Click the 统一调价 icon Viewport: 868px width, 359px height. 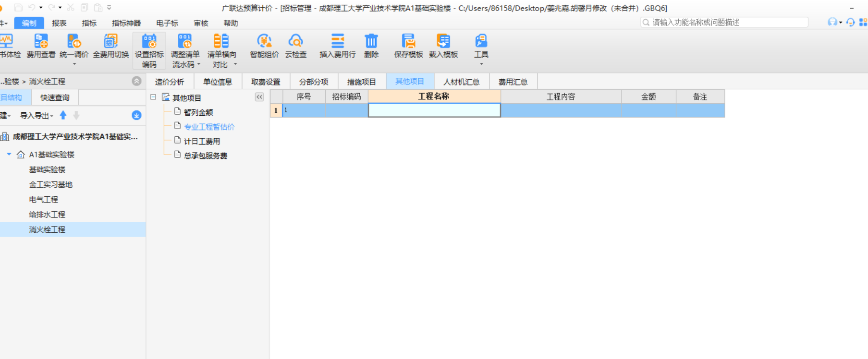click(74, 41)
